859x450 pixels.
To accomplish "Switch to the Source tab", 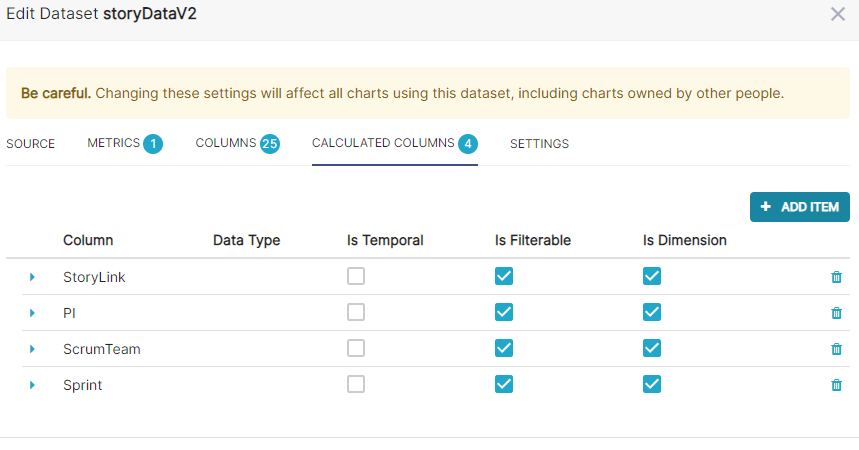I will pos(31,144).
